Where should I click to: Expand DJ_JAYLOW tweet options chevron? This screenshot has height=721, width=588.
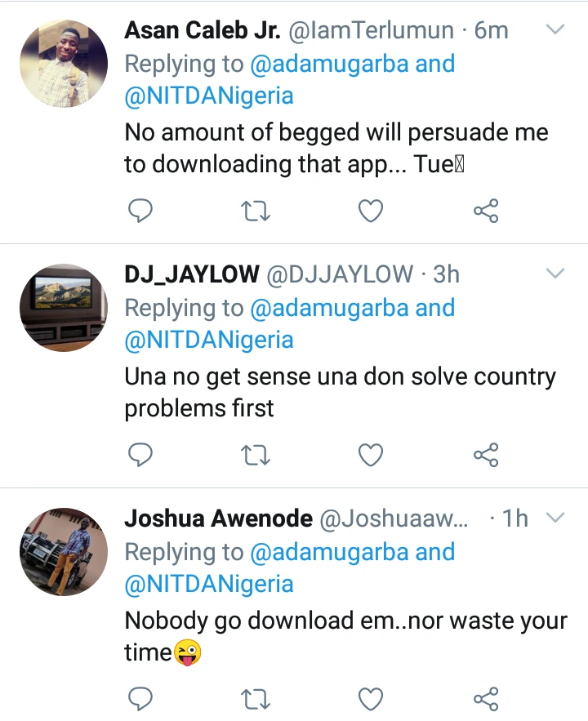coord(555,274)
